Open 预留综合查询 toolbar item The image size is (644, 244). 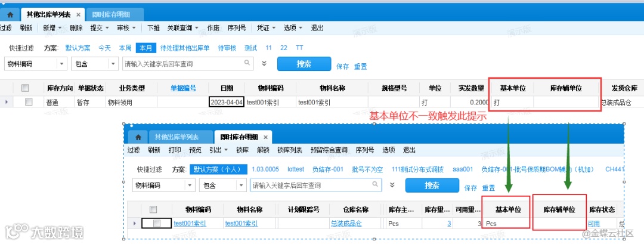coord(329,150)
